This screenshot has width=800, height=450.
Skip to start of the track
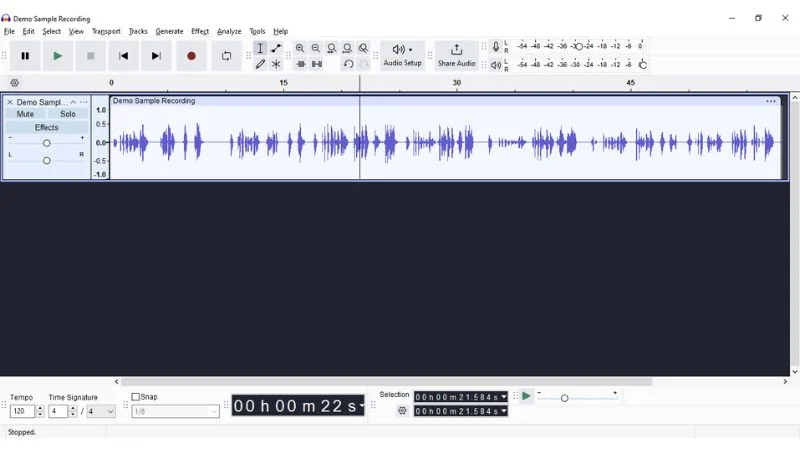[123, 56]
